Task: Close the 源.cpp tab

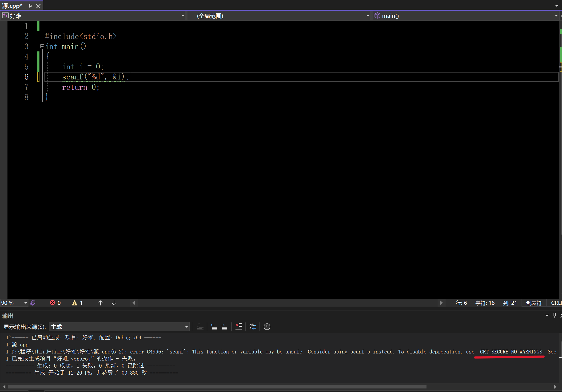Action: (38, 6)
